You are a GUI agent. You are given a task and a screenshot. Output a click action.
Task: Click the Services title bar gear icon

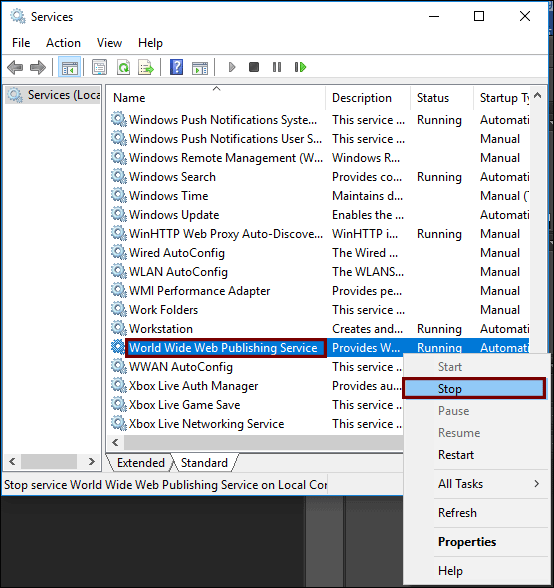[x=18, y=16]
